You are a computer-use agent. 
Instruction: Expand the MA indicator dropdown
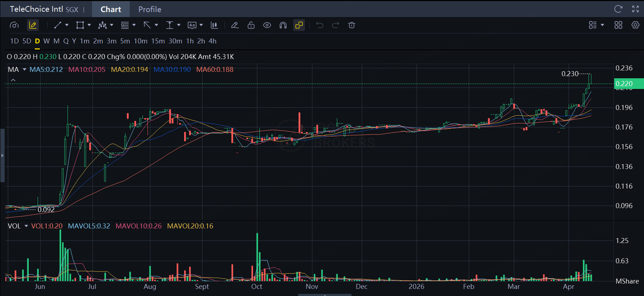(x=25, y=69)
